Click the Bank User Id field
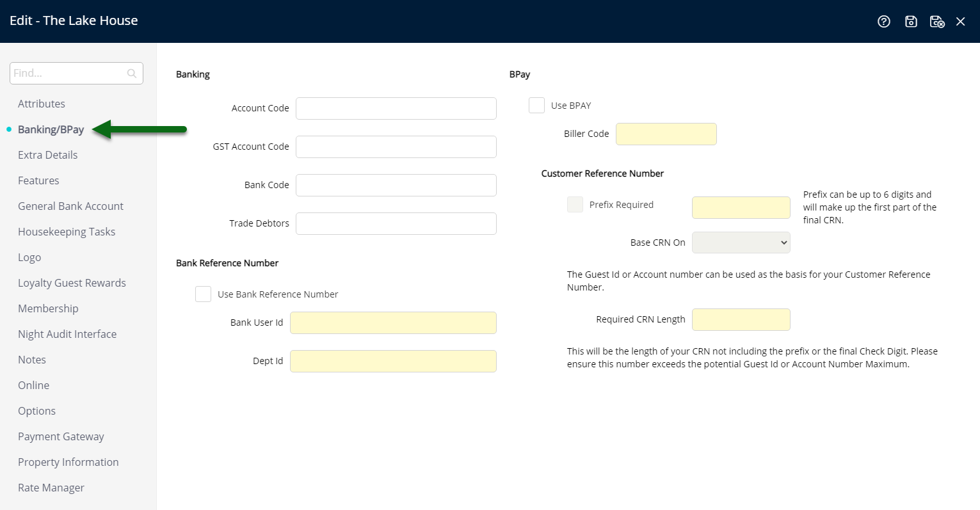Image resolution: width=980 pixels, height=510 pixels. 393,323
